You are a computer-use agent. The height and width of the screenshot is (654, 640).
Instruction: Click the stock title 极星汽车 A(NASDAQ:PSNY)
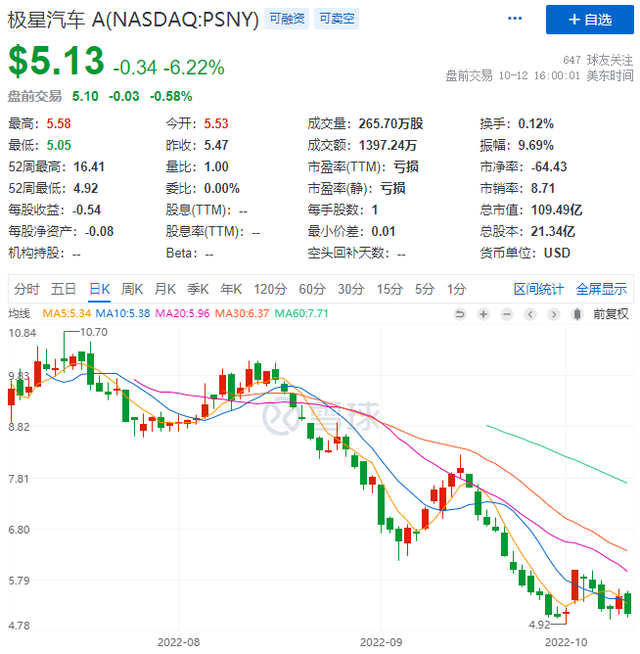134,19
